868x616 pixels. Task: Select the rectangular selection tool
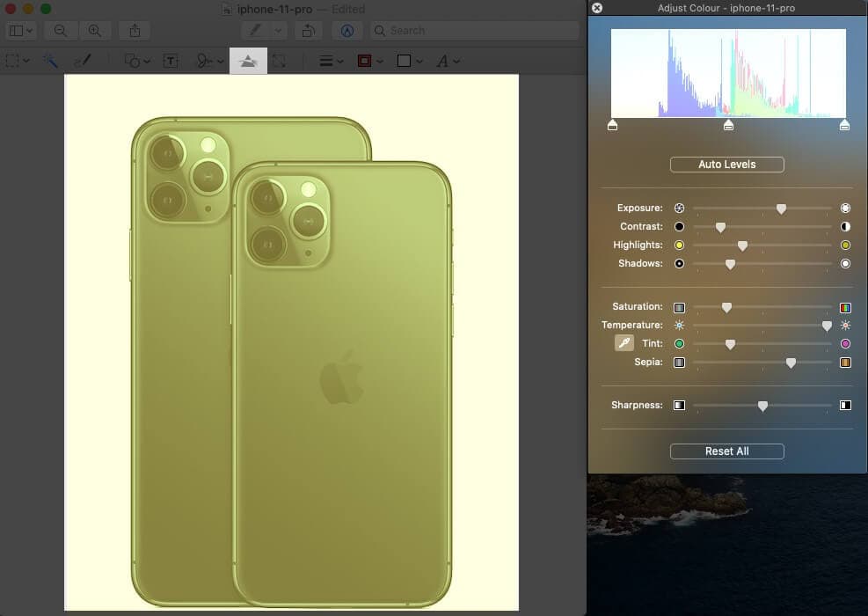12,61
